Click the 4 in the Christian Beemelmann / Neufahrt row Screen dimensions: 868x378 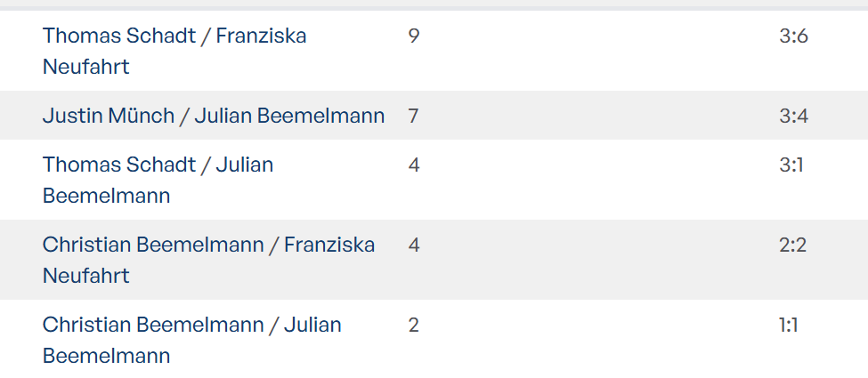click(414, 245)
